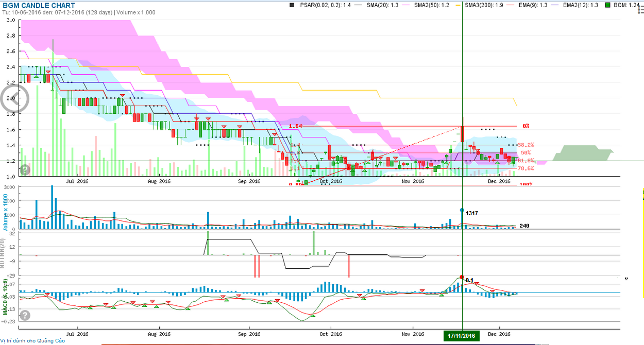Click the 1317 volume peak marker
The height and width of the screenshot is (345, 644).
pyautogui.click(x=462, y=210)
